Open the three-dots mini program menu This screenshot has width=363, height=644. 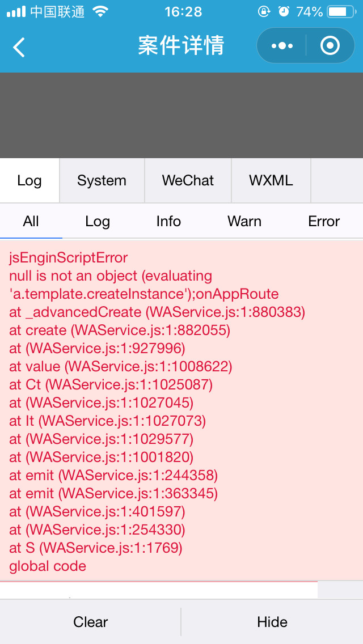coord(282,45)
